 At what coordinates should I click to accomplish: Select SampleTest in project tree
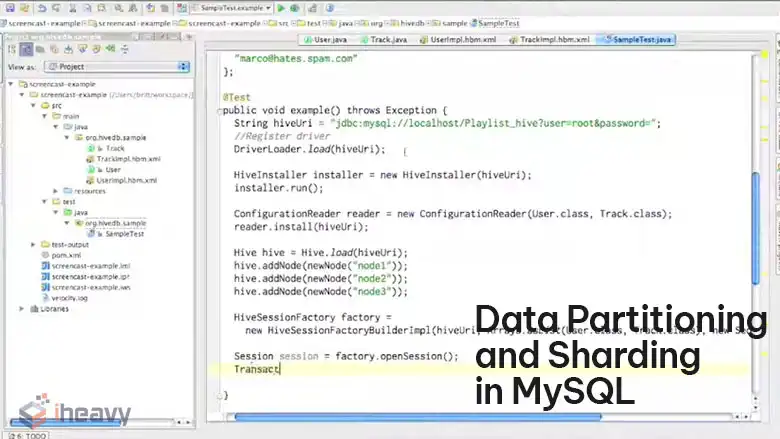124,234
